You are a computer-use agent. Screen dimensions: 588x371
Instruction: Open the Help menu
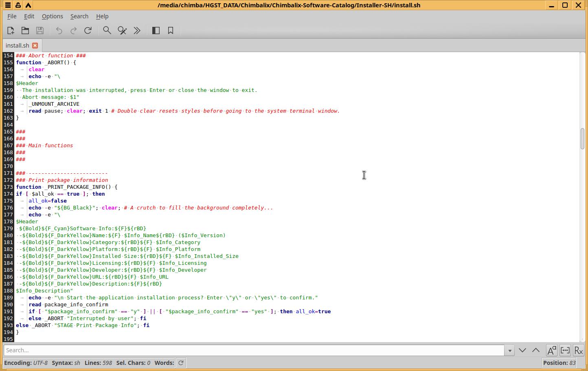coord(102,16)
